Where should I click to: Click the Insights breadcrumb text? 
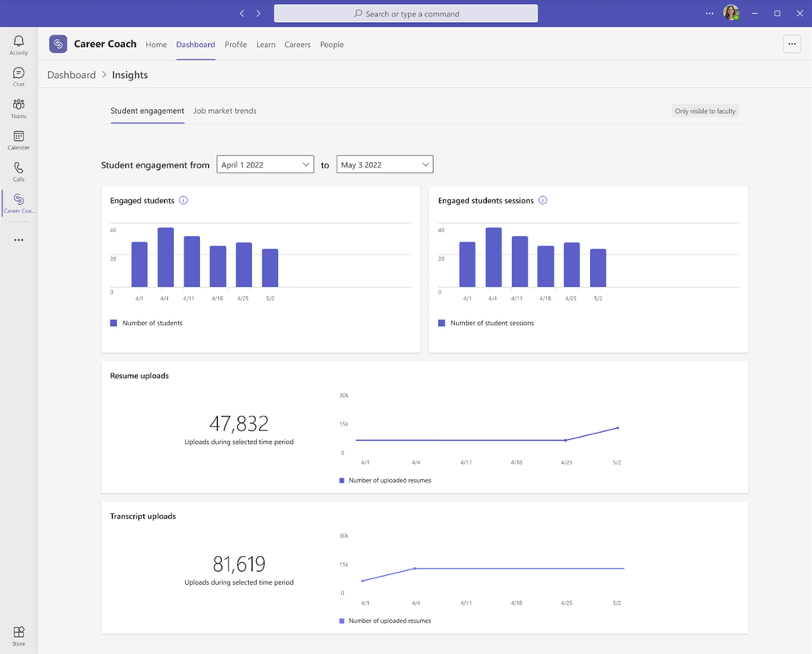(129, 75)
